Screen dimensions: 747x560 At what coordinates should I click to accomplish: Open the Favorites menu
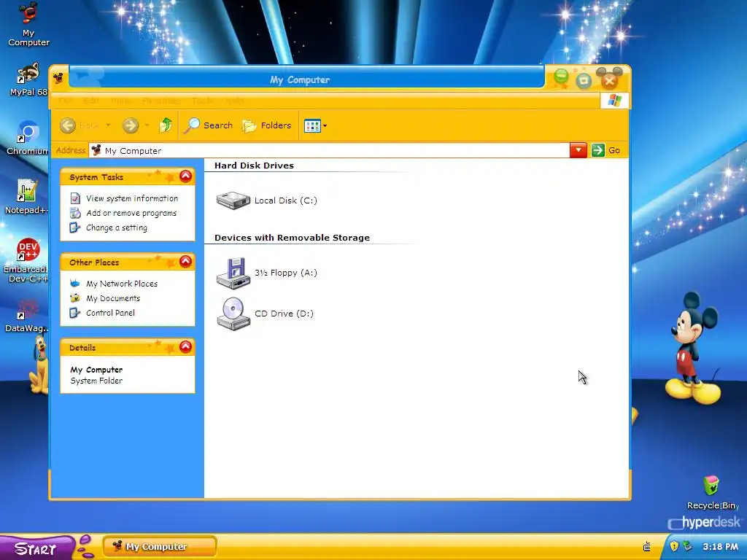click(x=161, y=101)
